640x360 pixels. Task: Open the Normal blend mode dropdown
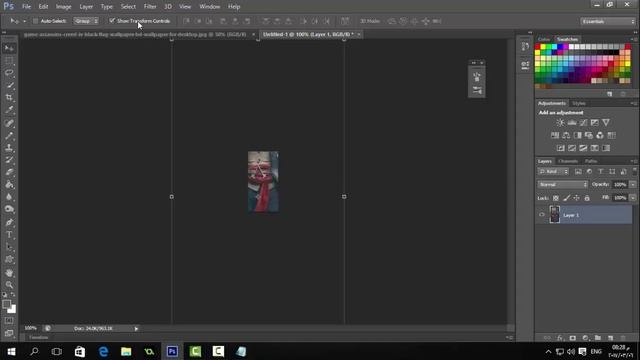point(562,184)
